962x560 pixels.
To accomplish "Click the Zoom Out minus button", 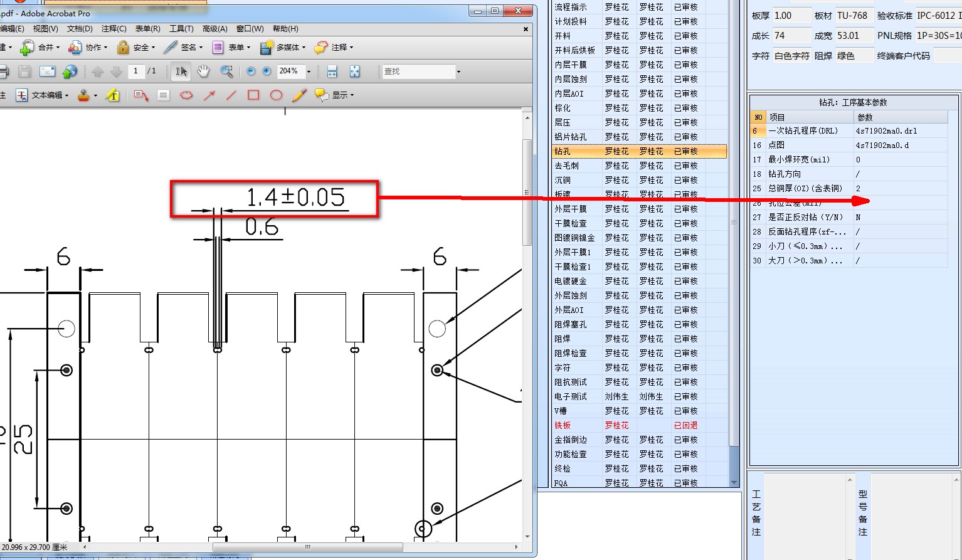I will (251, 71).
